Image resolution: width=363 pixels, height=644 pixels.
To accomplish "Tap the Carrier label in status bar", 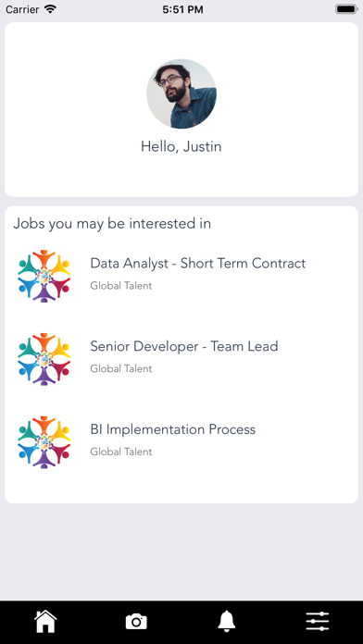I will 22,9.
